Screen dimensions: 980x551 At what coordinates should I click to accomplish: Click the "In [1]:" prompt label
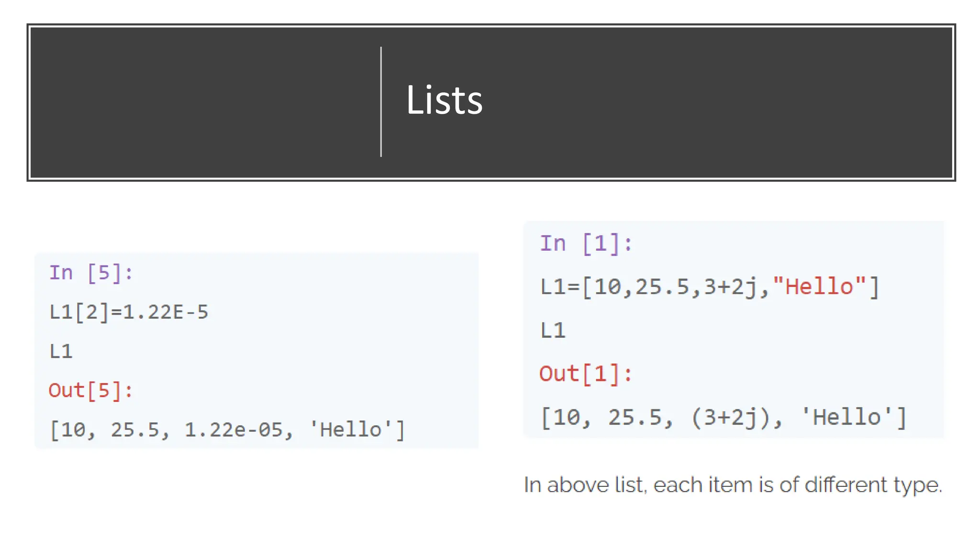pos(586,244)
